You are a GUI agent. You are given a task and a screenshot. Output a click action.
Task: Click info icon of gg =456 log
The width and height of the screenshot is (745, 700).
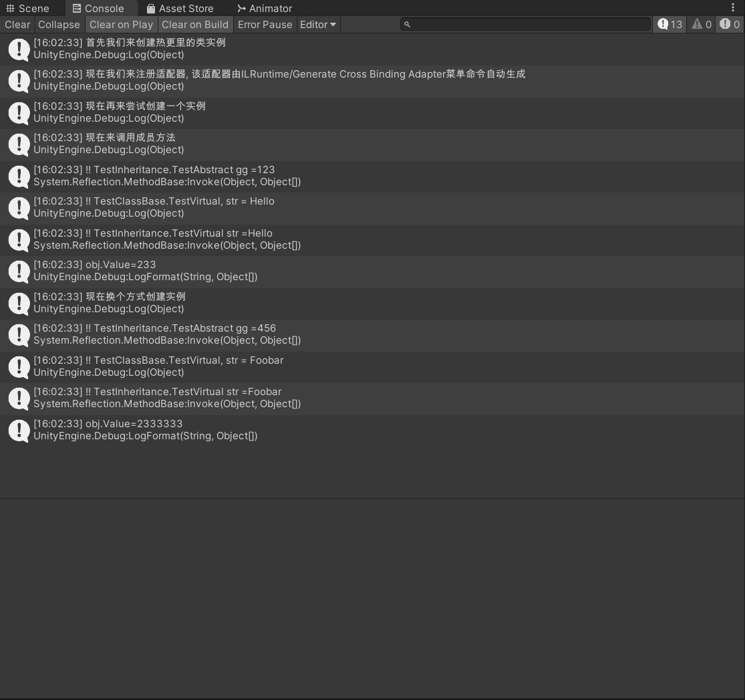coord(19,335)
